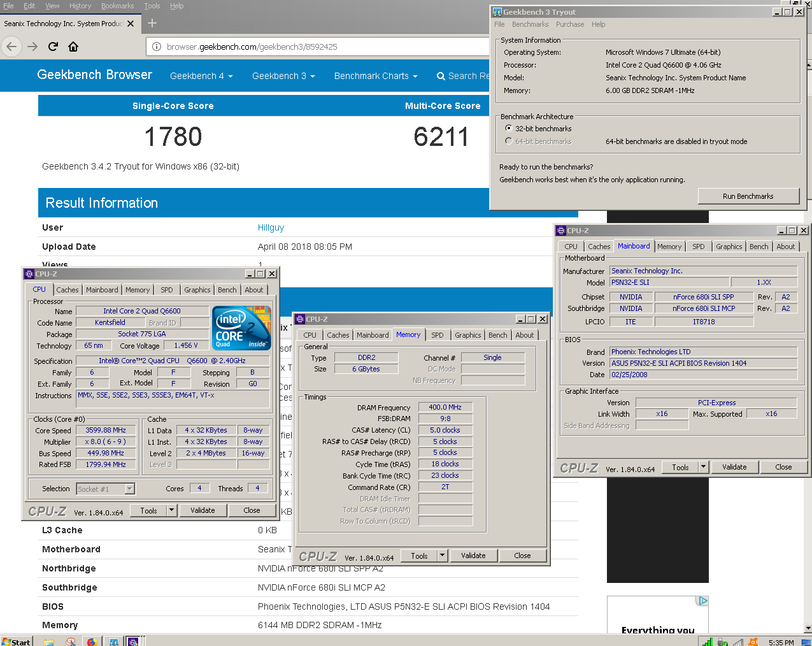This screenshot has height=646, width=812.
Task: Show site info icon in address bar
Action: tap(157, 47)
